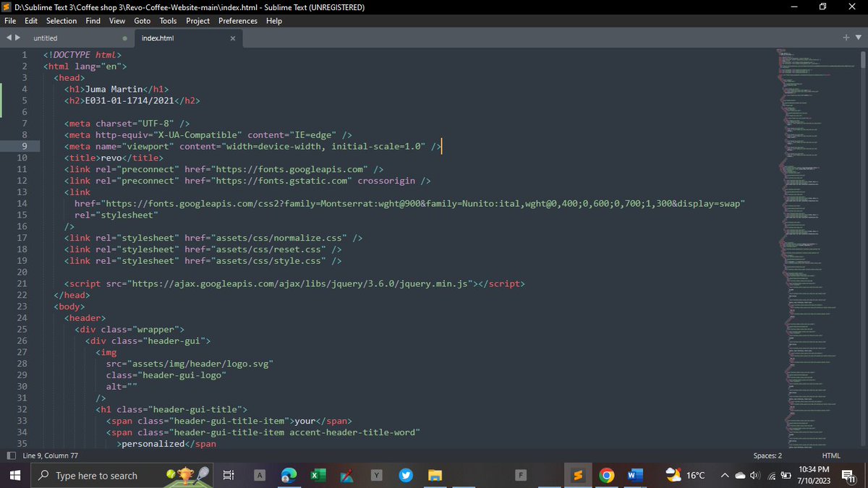The height and width of the screenshot is (488, 868).
Task: Open the Find menu
Action: click(93, 21)
